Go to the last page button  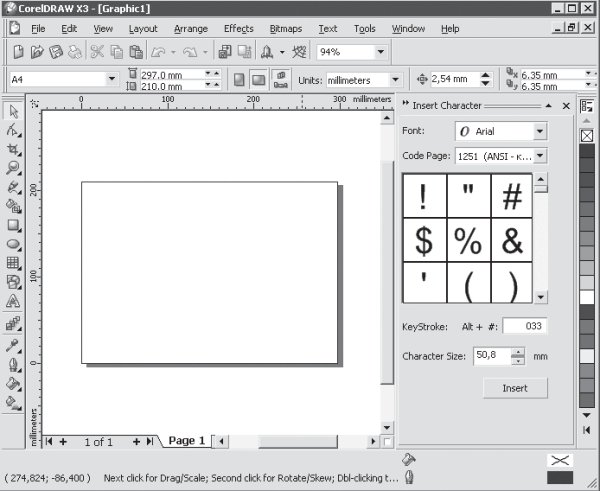point(150,442)
